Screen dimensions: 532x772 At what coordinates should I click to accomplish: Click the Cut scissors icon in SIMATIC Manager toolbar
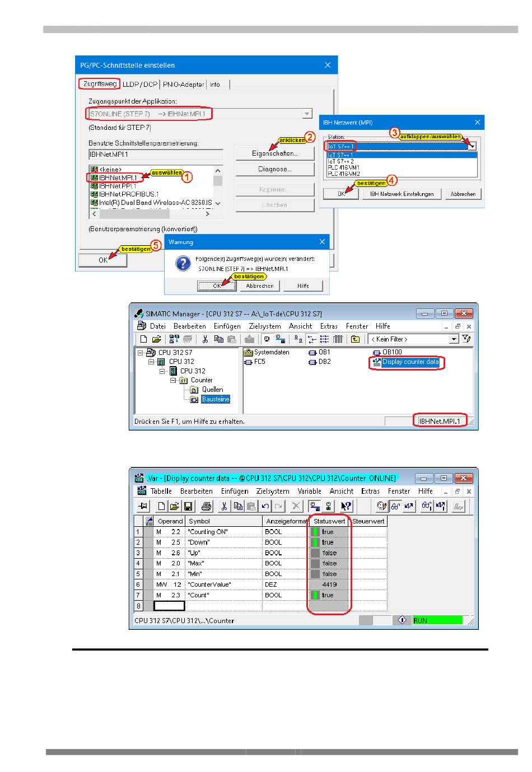pyautogui.click(x=205, y=339)
